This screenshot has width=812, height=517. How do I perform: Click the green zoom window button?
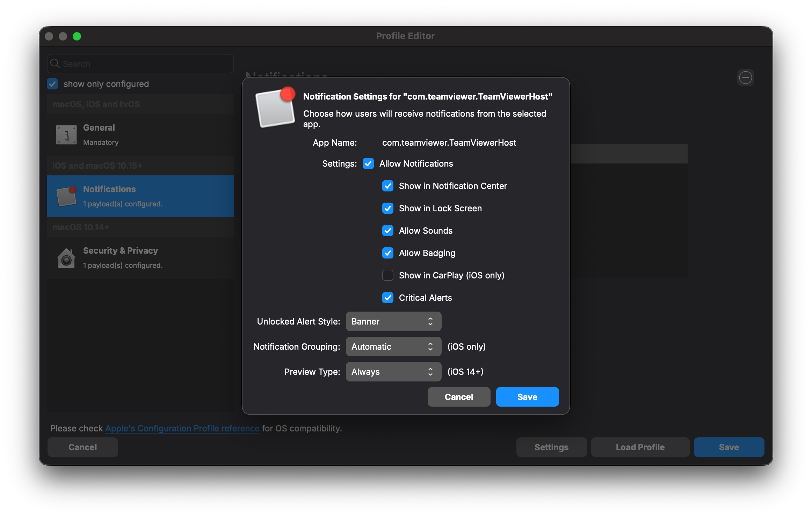point(77,36)
